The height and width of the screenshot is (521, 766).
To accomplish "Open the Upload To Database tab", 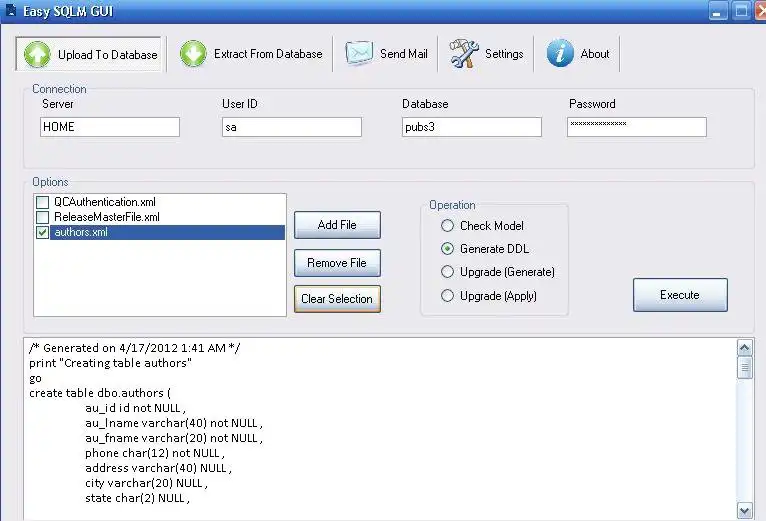I will [x=89, y=54].
